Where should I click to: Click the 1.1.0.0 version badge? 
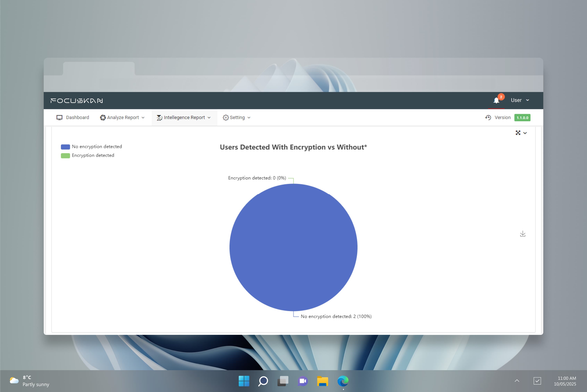[x=522, y=117]
